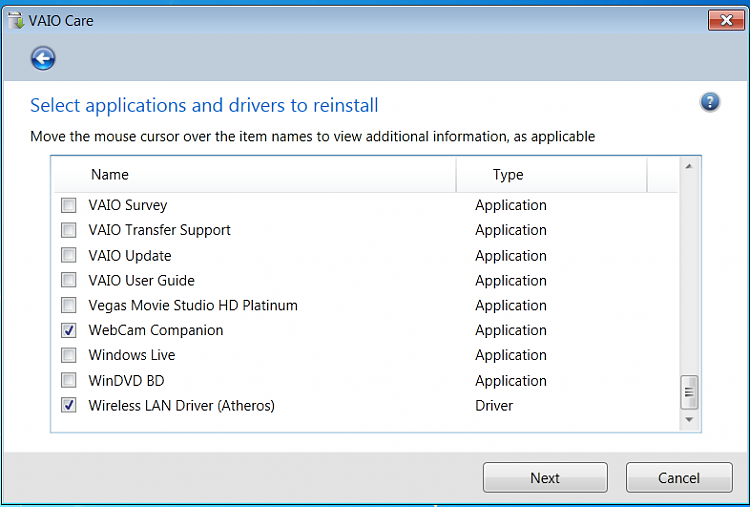Screen dimensions: 750x507
Task: Click the Next button
Action: (x=545, y=477)
